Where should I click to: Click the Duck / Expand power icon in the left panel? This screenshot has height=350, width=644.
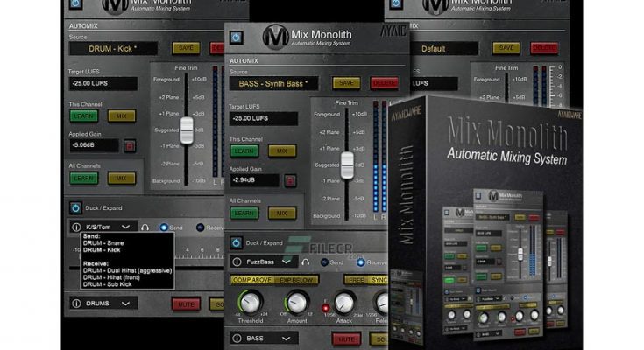76,208
